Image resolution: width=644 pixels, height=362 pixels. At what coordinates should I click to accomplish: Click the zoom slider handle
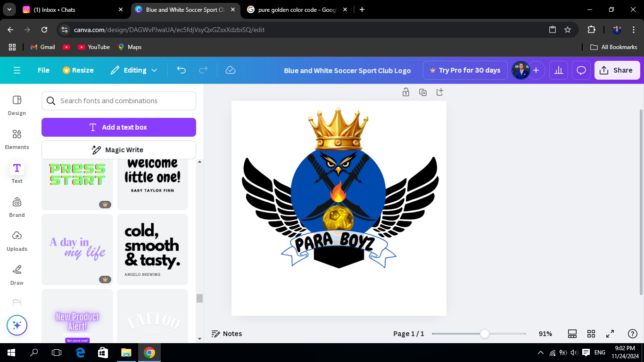[x=485, y=334]
